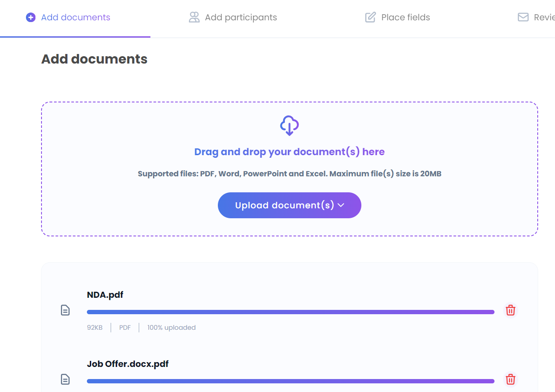
Task: Delete Job Offer.docx.pdf with its trash icon
Action: click(x=510, y=379)
